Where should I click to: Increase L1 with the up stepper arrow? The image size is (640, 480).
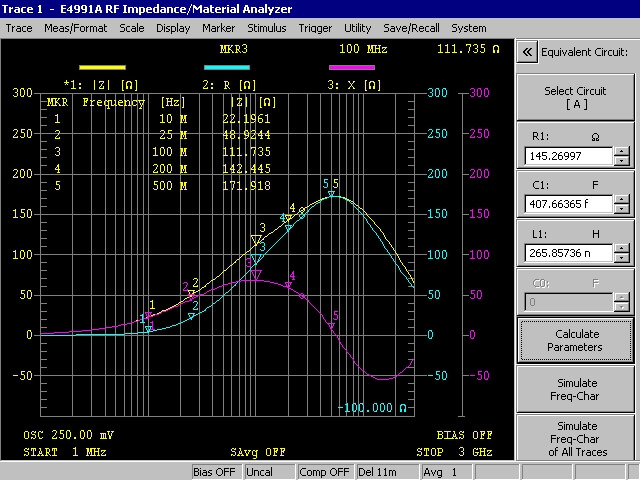(x=622, y=249)
